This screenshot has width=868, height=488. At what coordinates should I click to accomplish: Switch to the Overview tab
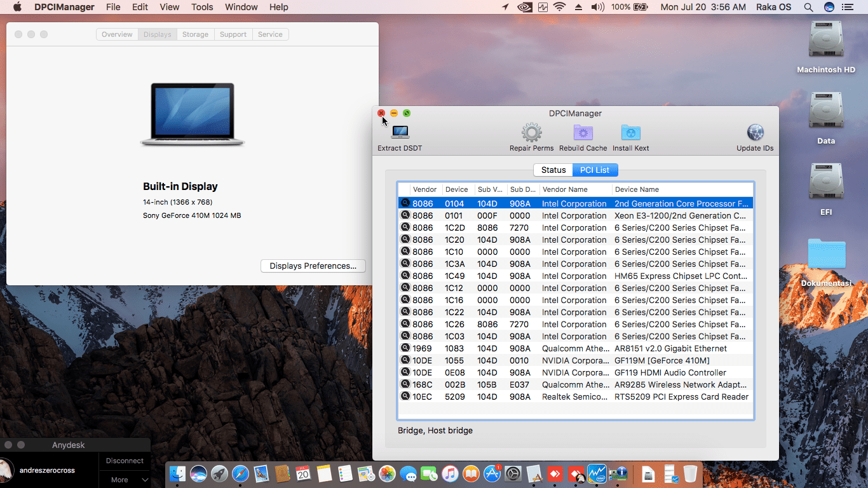[x=117, y=34]
